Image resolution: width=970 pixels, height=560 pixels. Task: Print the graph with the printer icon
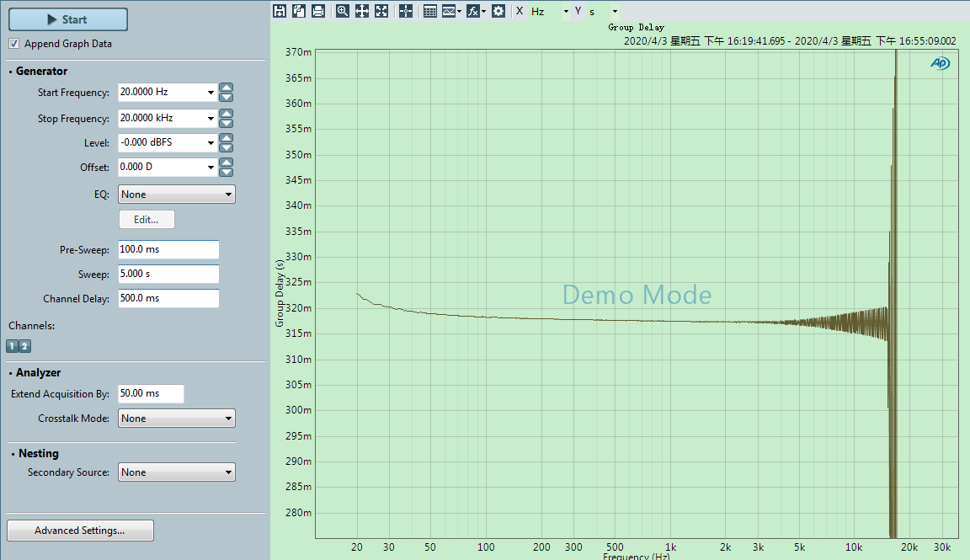318,11
